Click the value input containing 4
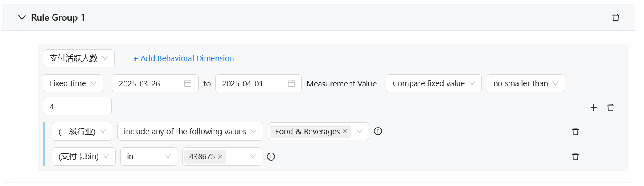The width and height of the screenshot is (644, 186). 77,106
